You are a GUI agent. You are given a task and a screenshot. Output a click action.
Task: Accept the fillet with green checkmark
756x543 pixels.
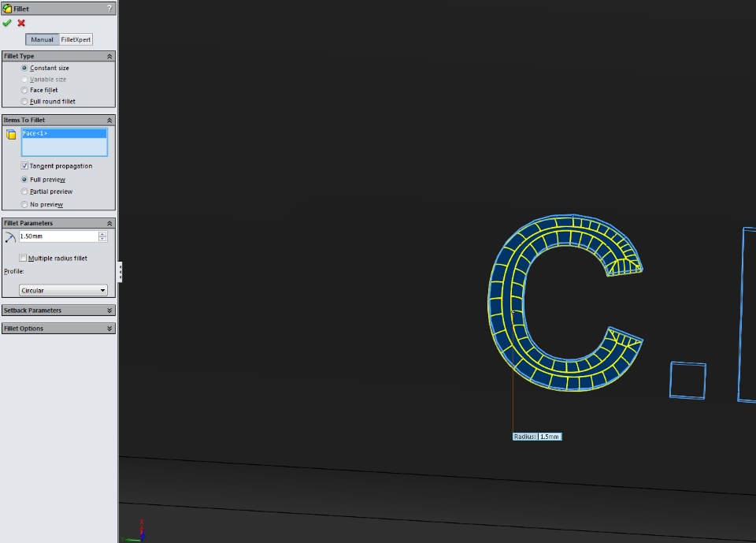tap(7, 23)
